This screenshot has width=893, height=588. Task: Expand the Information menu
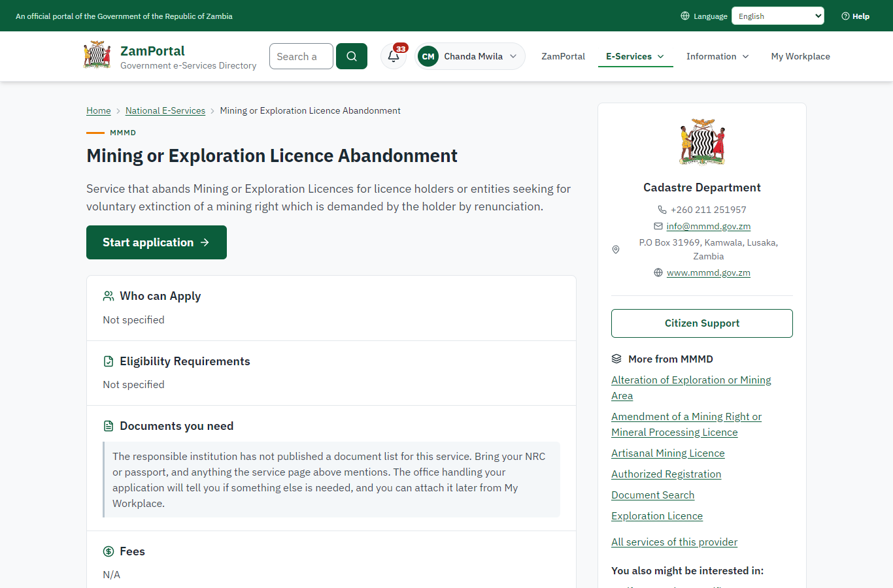(718, 56)
